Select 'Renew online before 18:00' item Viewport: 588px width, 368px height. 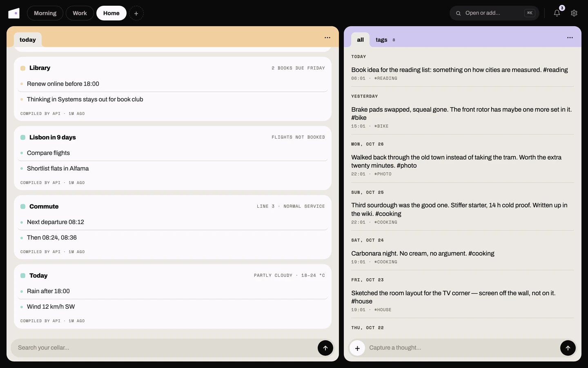tap(63, 84)
